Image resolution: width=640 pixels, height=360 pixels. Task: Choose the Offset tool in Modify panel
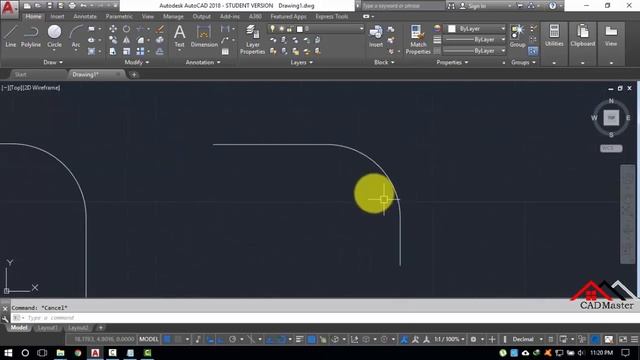[x=160, y=51]
